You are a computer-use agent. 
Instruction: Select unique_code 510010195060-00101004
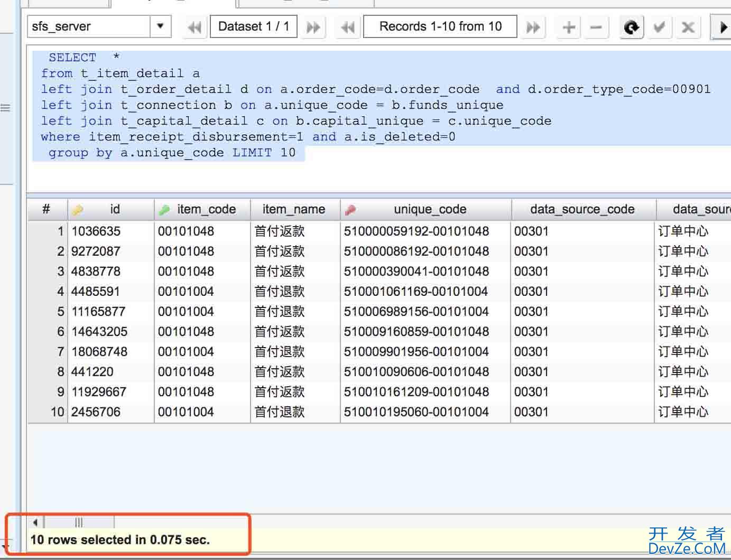425,412
